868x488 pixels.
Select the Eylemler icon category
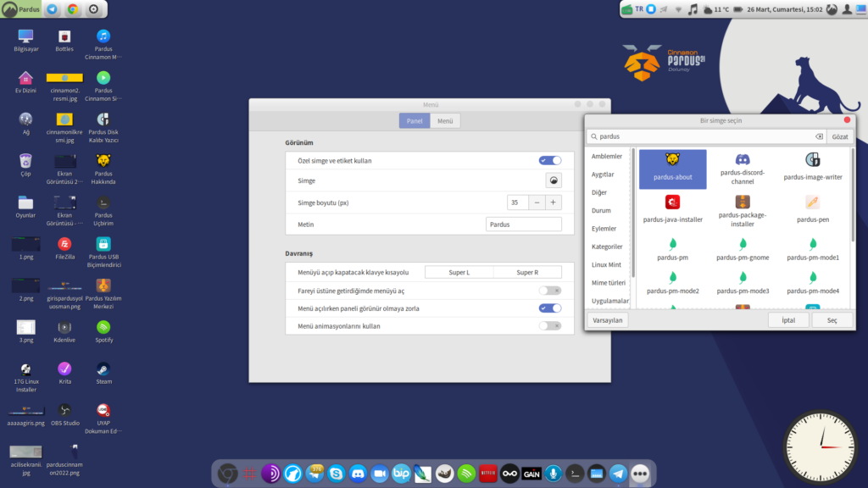click(x=604, y=229)
